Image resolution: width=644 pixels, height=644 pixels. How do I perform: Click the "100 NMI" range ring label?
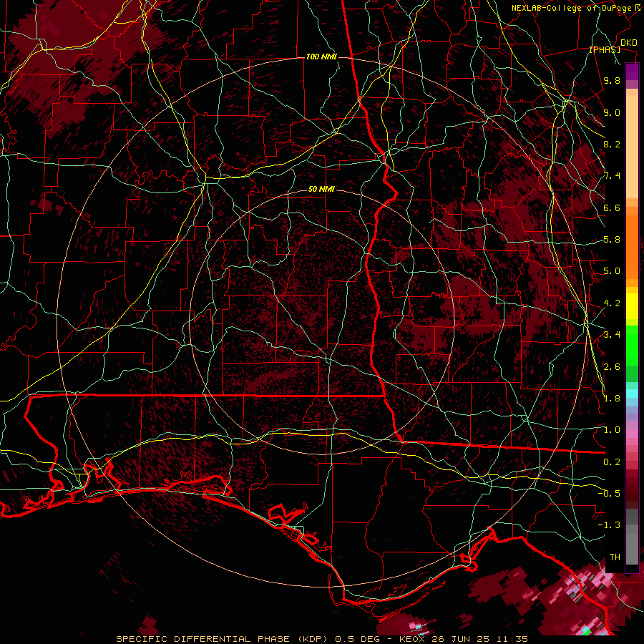tap(321, 57)
